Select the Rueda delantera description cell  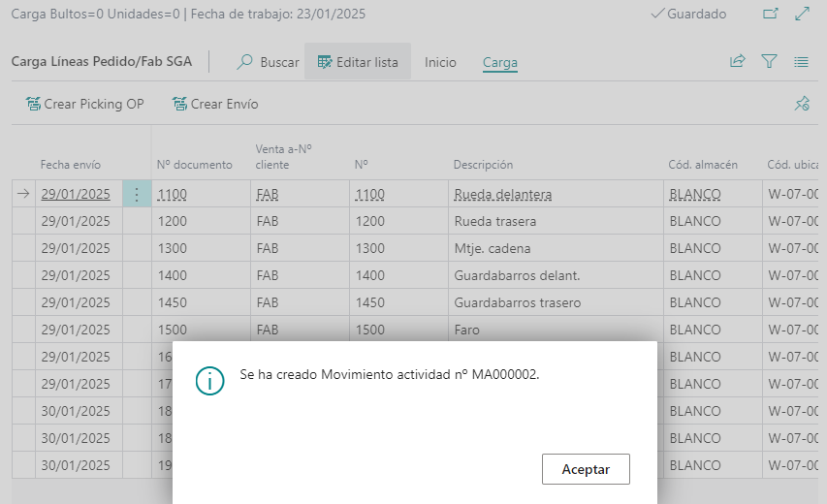[556, 194]
